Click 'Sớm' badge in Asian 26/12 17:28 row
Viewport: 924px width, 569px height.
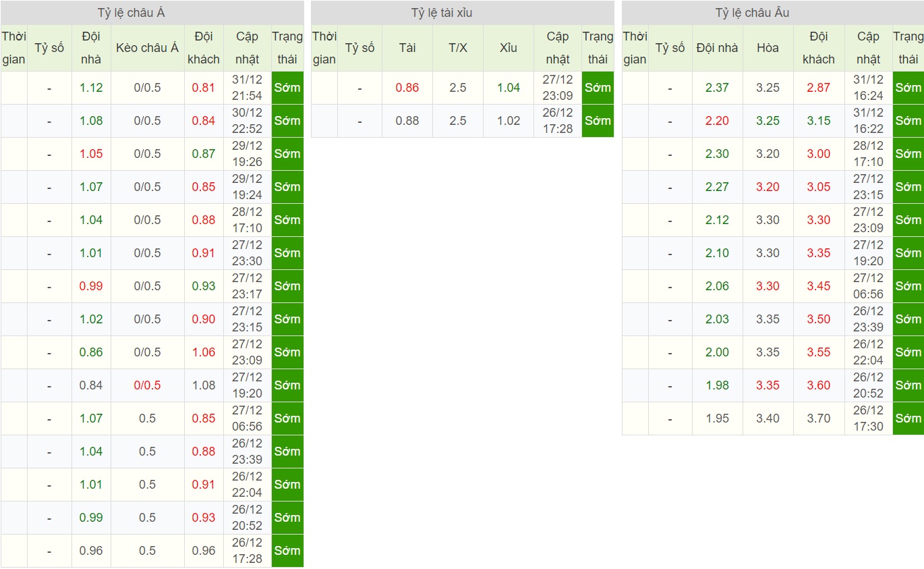point(287,551)
